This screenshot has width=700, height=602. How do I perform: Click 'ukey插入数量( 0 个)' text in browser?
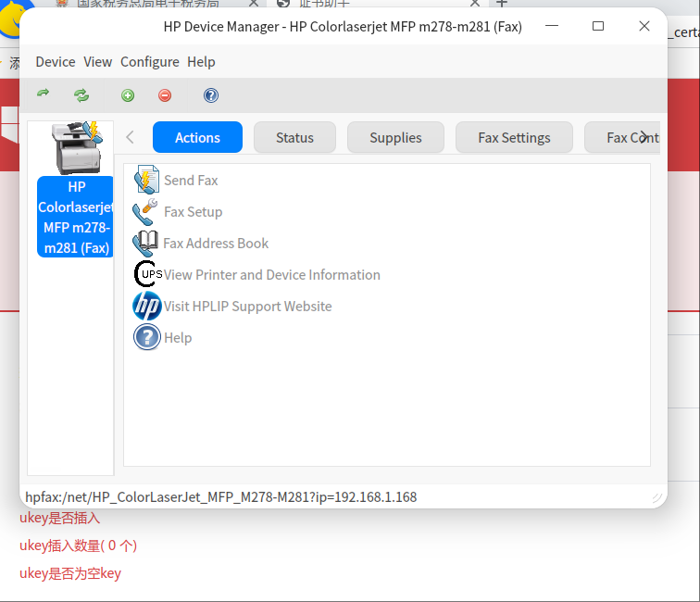(78, 546)
